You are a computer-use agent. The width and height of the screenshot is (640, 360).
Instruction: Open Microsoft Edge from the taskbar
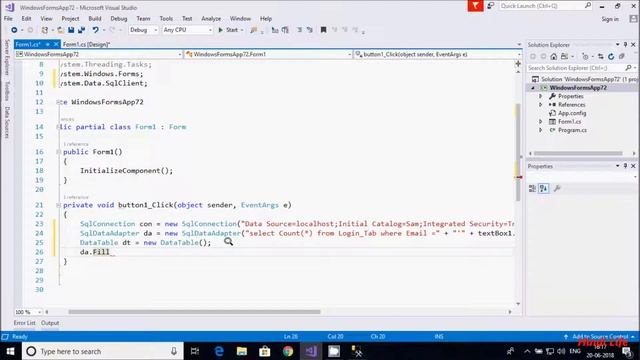(219, 351)
